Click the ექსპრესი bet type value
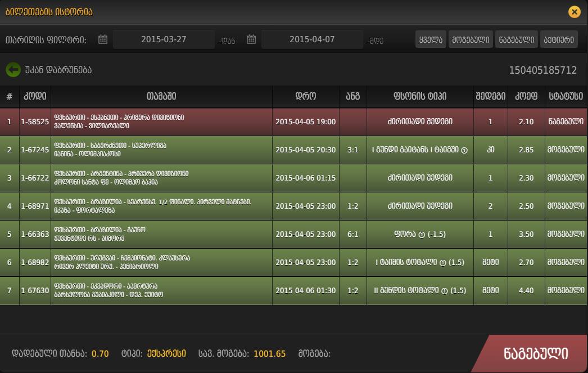 tap(166, 354)
